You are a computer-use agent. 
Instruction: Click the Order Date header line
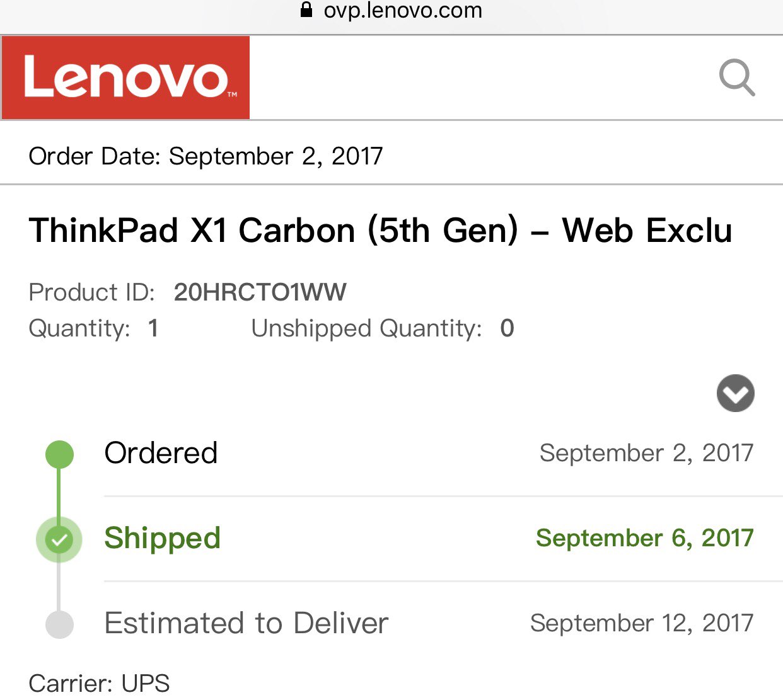206,156
